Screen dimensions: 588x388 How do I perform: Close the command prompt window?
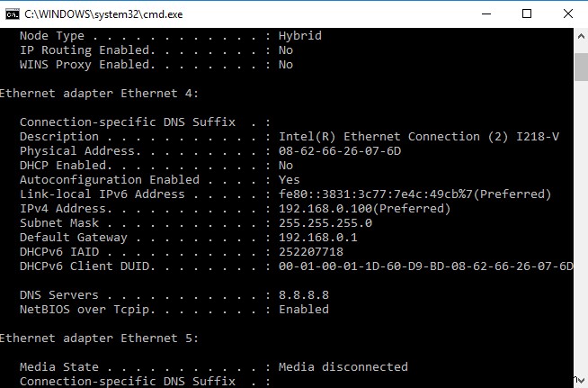pos(568,13)
